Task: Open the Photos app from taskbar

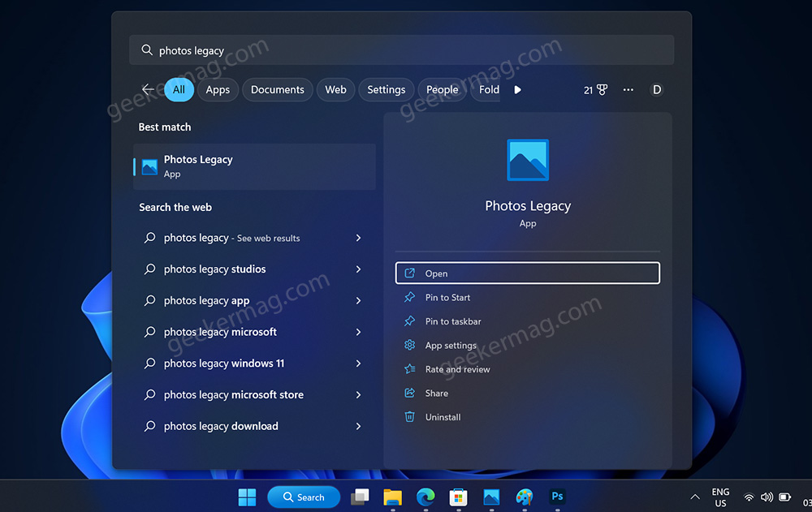Action: [491, 497]
